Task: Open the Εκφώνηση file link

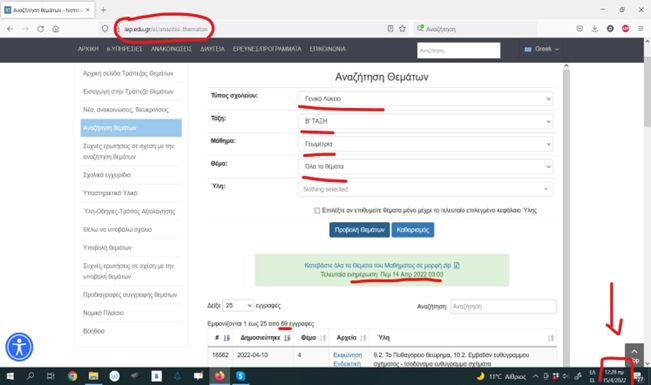Action: tap(348, 355)
